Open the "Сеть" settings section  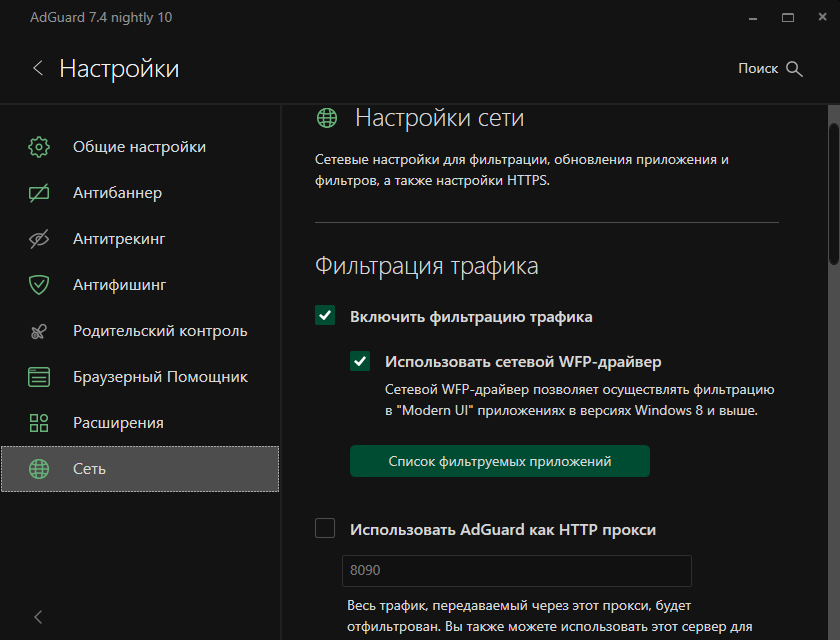click(x=140, y=469)
